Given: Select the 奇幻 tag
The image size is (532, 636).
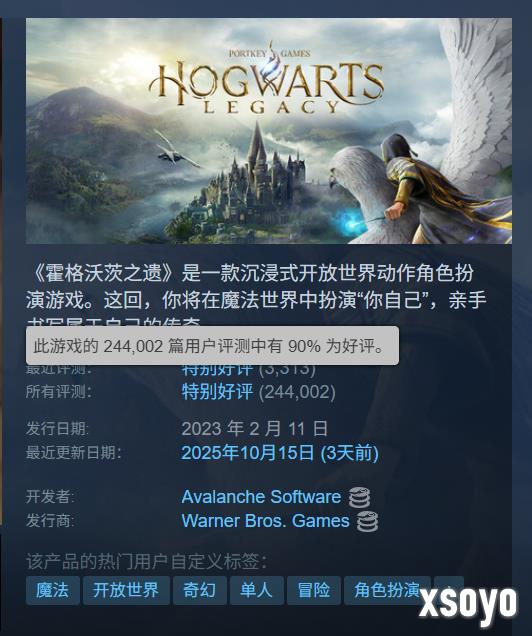Looking at the screenshot, I should [200, 590].
